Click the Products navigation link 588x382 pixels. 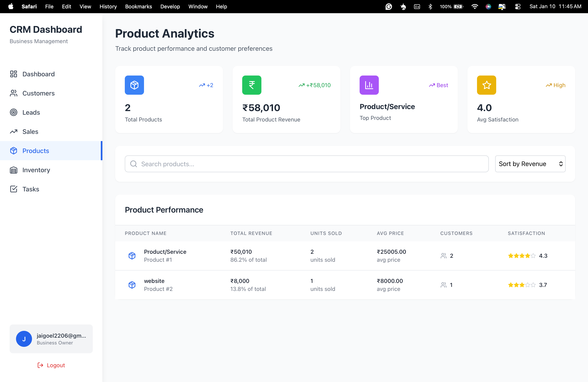(x=36, y=151)
